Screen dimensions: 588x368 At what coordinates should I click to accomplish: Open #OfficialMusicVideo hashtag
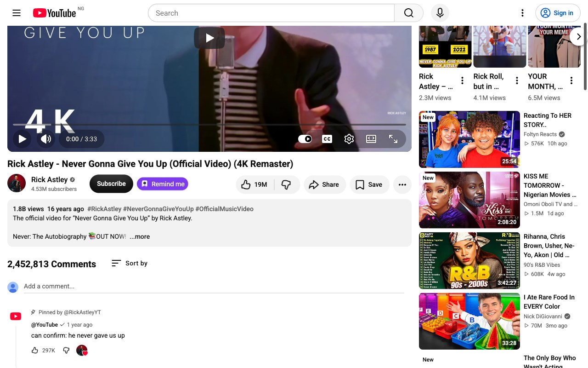click(224, 209)
